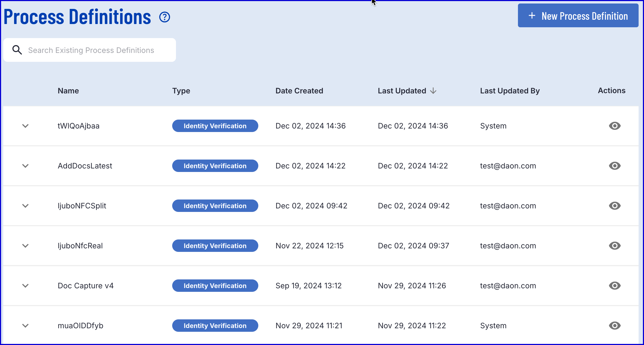Image resolution: width=644 pixels, height=345 pixels.
Task: Click date created Sep 19, 2024 13:12
Action: click(309, 286)
